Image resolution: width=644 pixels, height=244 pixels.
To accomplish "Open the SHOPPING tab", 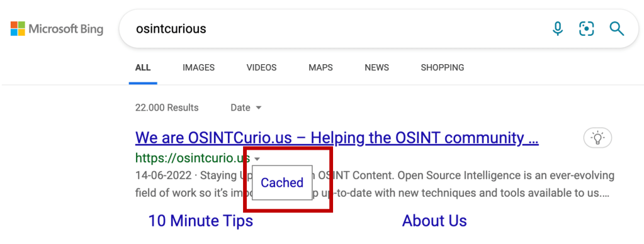I will click(x=443, y=68).
